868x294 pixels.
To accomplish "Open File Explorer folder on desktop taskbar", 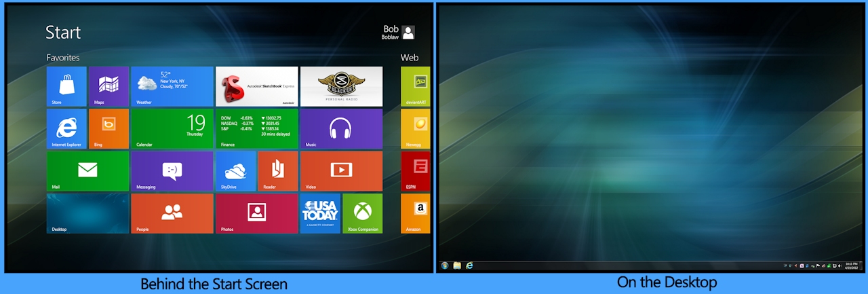I will click(457, 265).
